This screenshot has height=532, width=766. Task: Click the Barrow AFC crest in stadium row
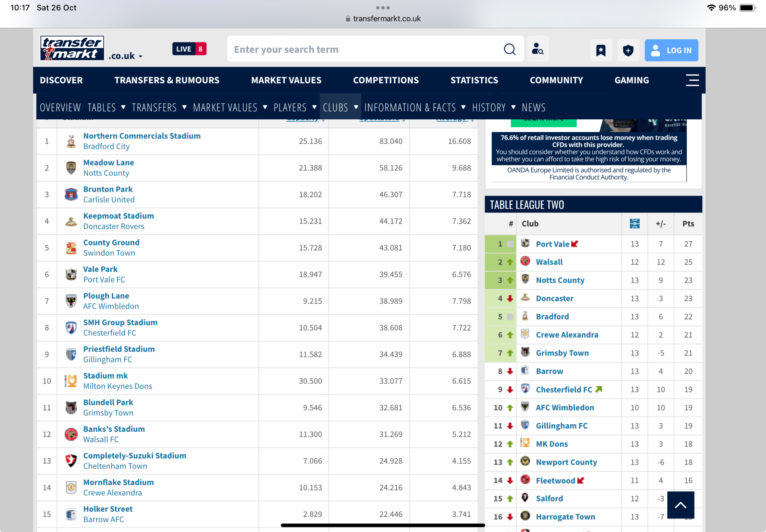[71, 515]
